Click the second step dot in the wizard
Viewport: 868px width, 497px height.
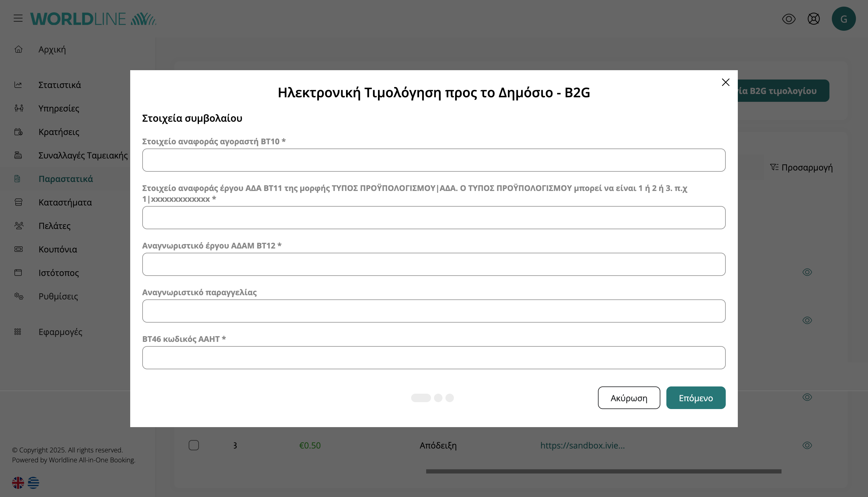pos(438,398)
